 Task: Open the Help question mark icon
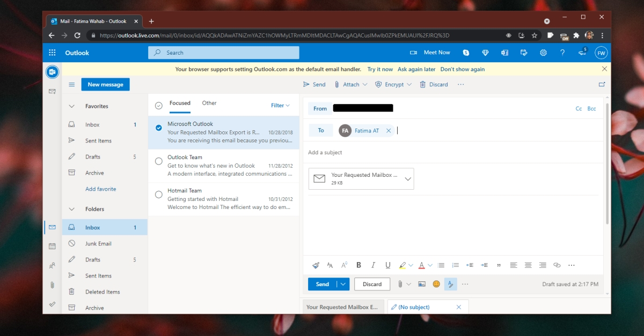[x=562, y=53]
